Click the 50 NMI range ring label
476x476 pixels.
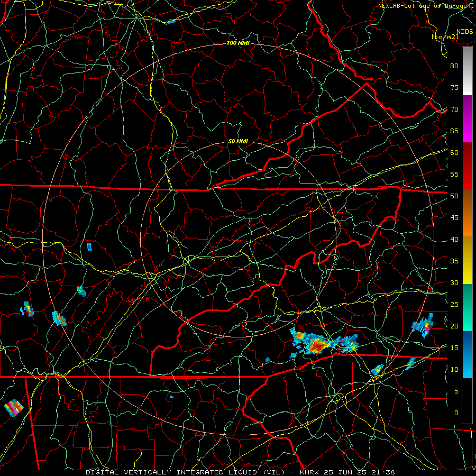coord(238,141)
